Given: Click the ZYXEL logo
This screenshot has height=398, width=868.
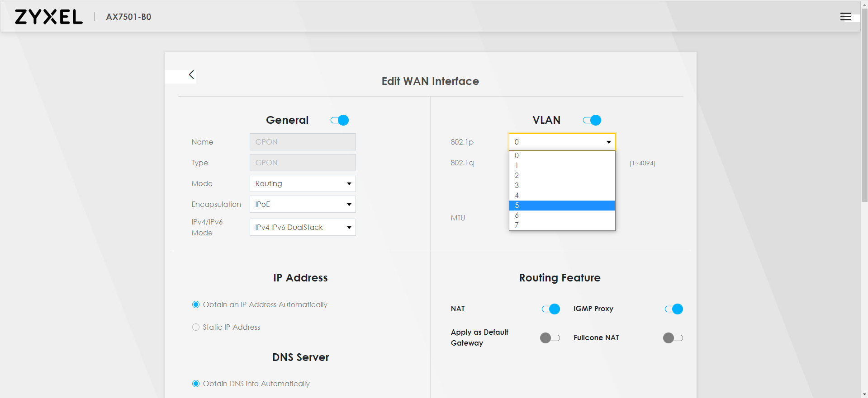Looking at the screenshot, I should (49, 17).
